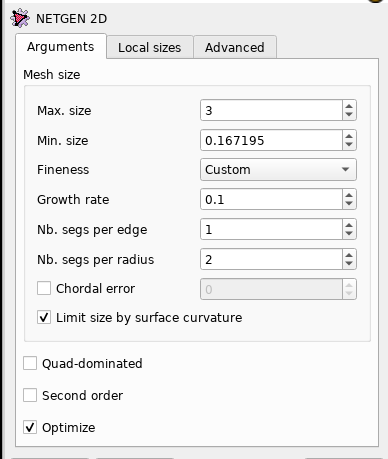This screenshot has height=459, width=388.
Task: Enable the Second order checkbox
Action: 30,395
